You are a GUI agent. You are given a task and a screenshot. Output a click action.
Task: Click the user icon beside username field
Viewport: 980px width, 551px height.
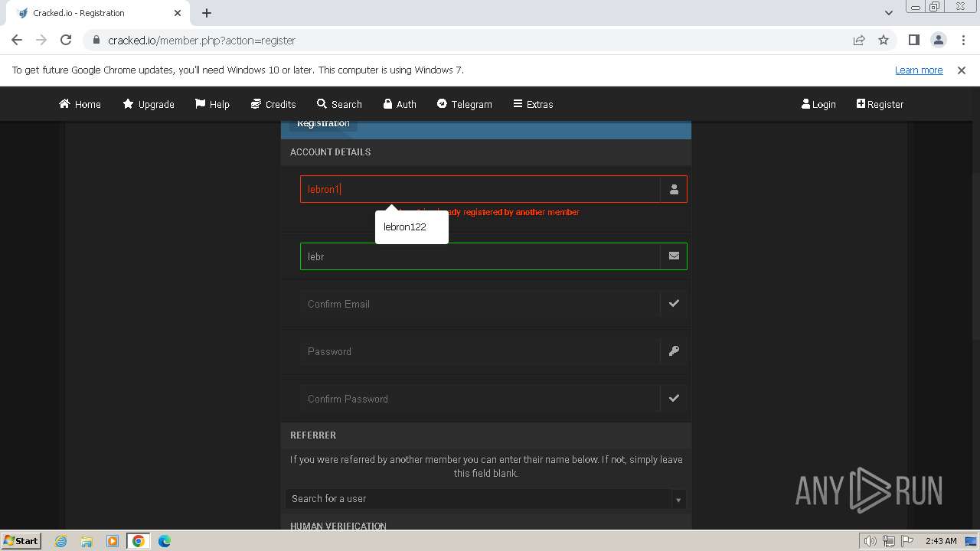point(674,189)
